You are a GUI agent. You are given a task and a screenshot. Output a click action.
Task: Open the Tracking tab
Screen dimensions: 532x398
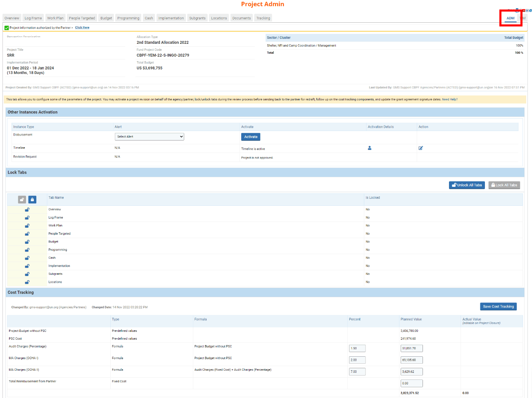click(x=263, y=18)
